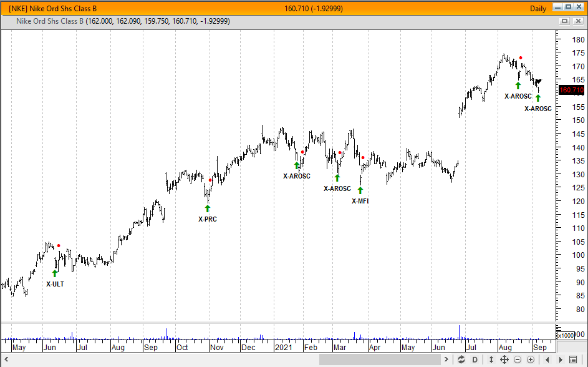Select the vertical scale double-arrow tool

point(491,360)
